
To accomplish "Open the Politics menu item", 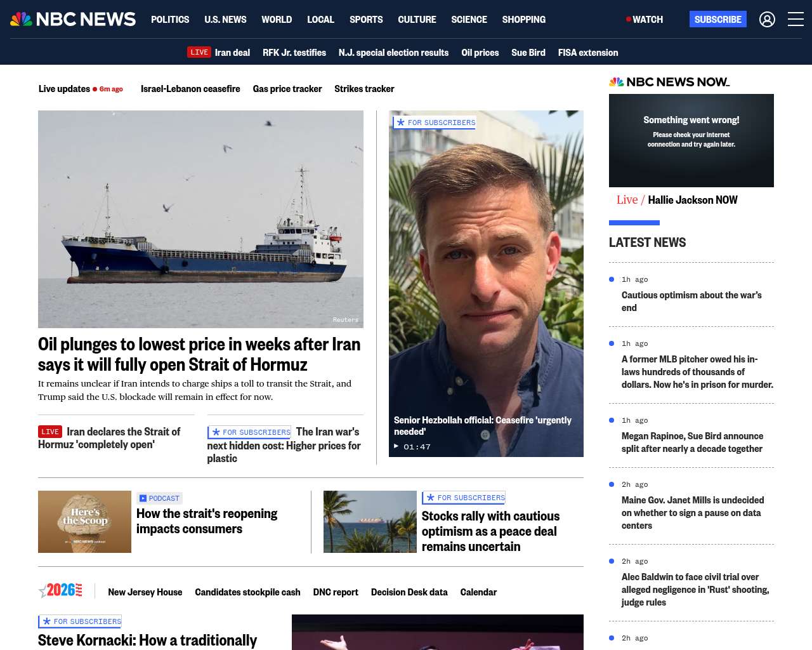I will coord(170,20).
